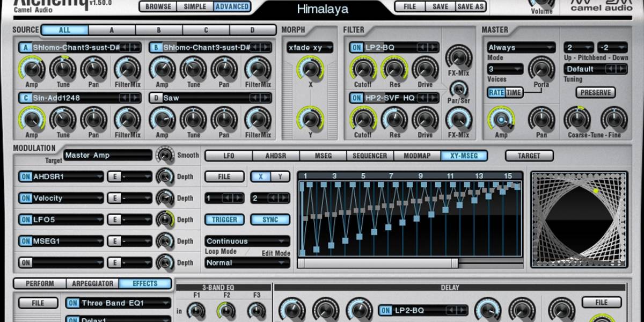Screen dimensions: 644x322
Task: Click the Source C Pan knob
Action: tap(94, 119)
